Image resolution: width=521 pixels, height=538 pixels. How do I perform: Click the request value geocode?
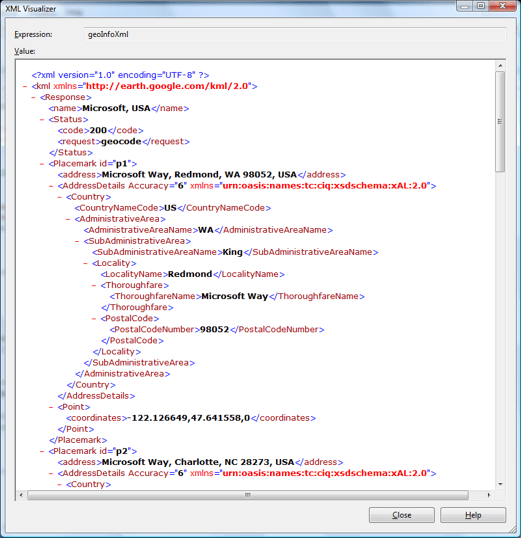tap(121, 141)
